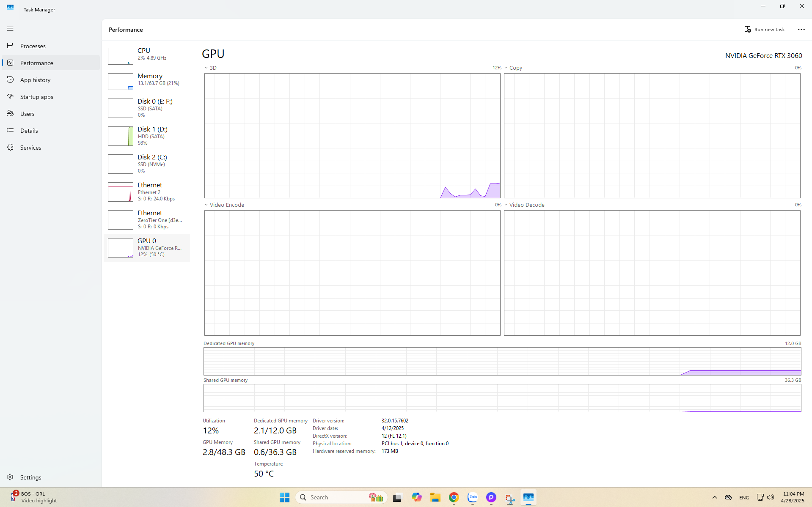Open the Details list icon
The image size is (812, 507).
10,130
